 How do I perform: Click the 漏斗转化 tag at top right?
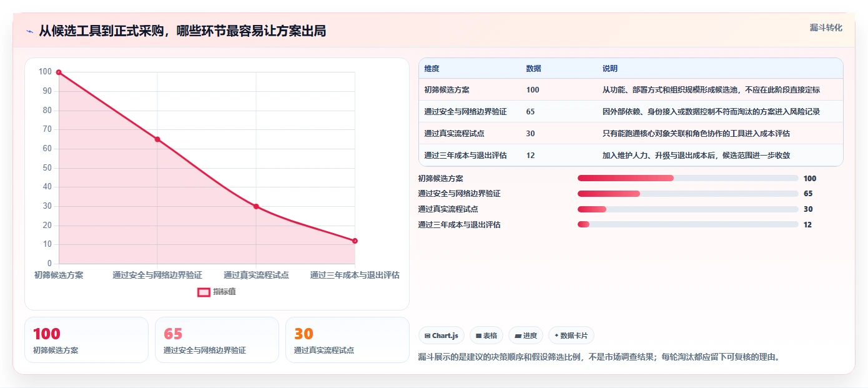[826, 27]
